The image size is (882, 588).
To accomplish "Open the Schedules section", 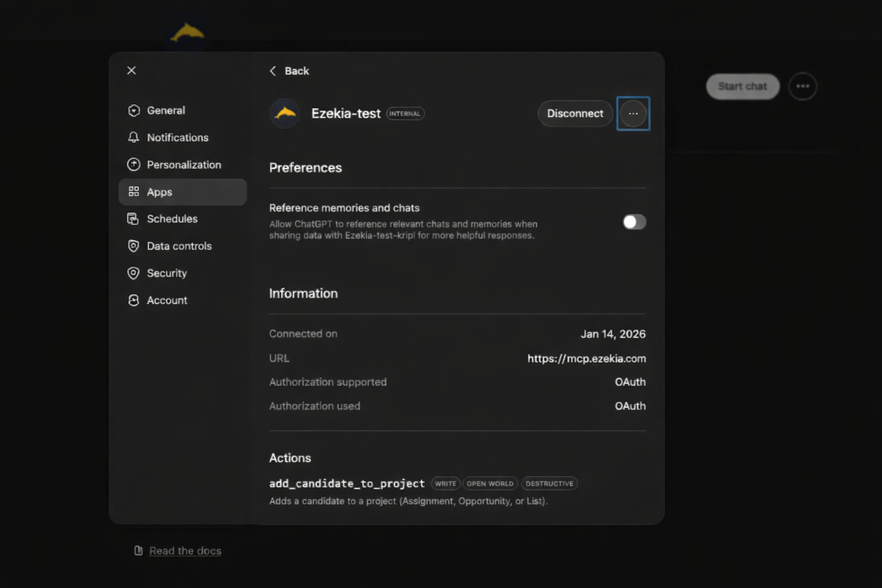I will [x=183, y=219].
